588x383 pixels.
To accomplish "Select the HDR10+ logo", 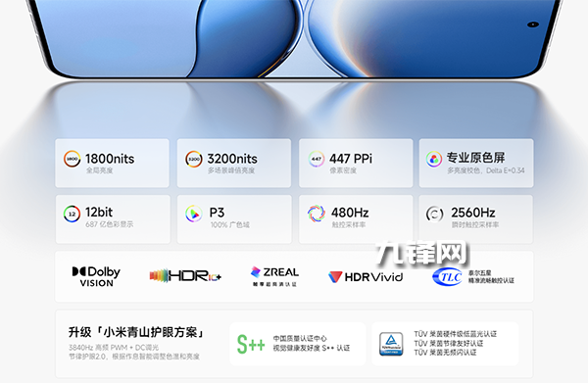I will point(185,276).
